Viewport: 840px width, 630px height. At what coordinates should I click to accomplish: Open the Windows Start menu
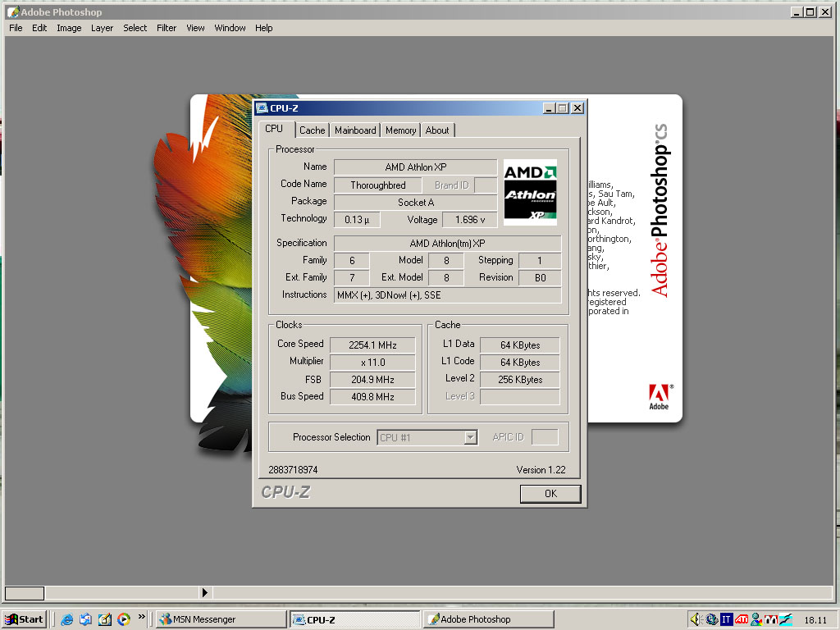point(25,619)
